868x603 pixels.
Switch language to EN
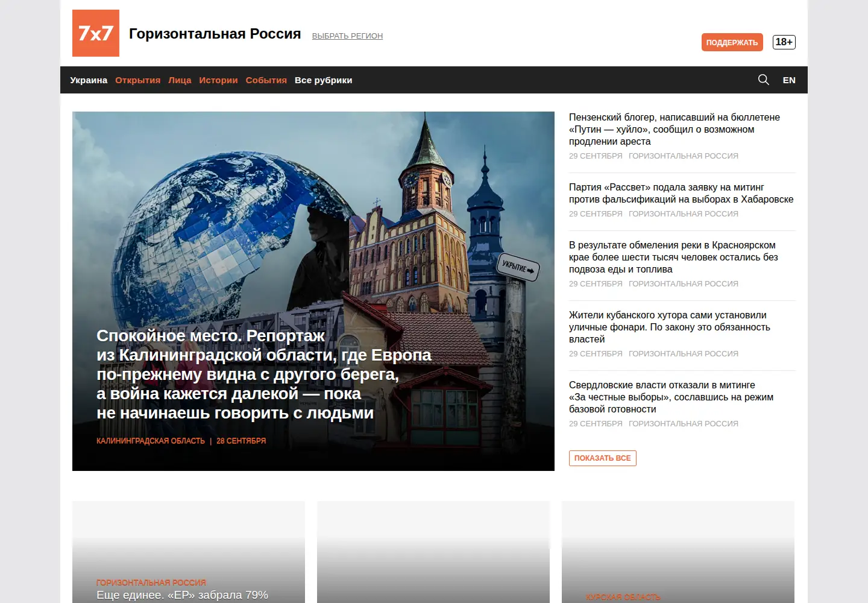coord(789,80)
